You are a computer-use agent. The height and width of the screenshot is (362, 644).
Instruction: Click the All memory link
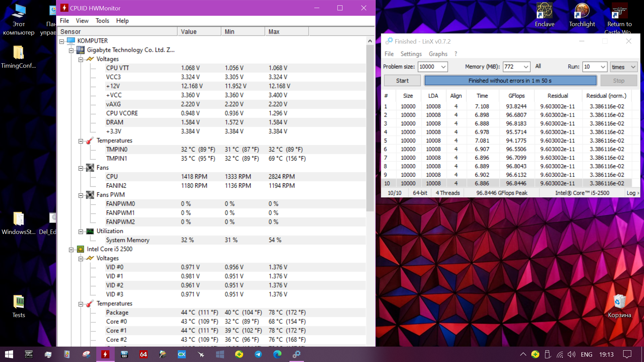point(538,66)
